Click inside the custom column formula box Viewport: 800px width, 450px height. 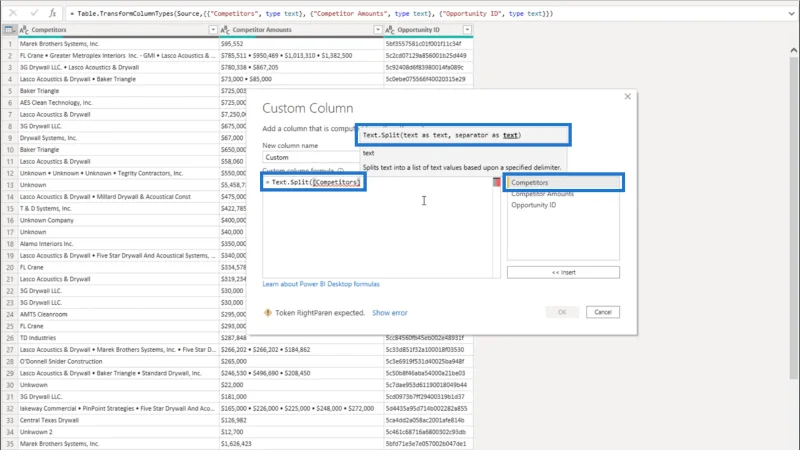click(378, 227)
